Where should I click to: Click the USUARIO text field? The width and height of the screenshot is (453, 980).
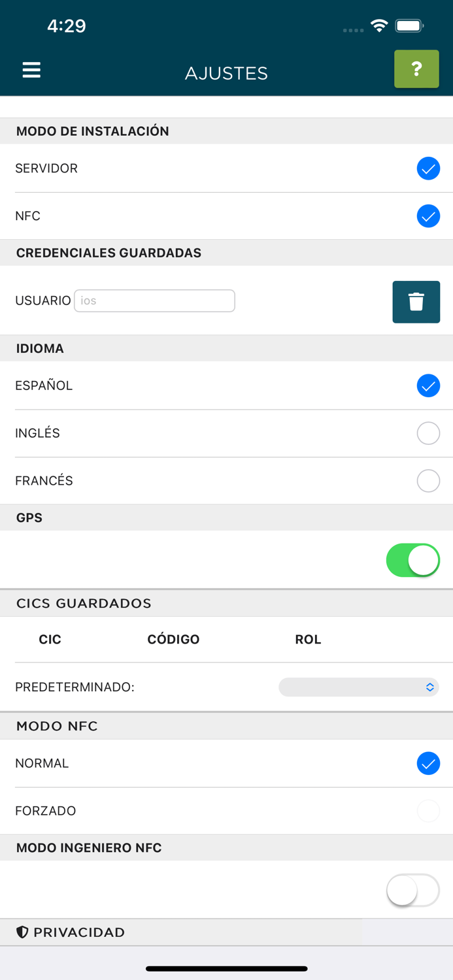154,301
